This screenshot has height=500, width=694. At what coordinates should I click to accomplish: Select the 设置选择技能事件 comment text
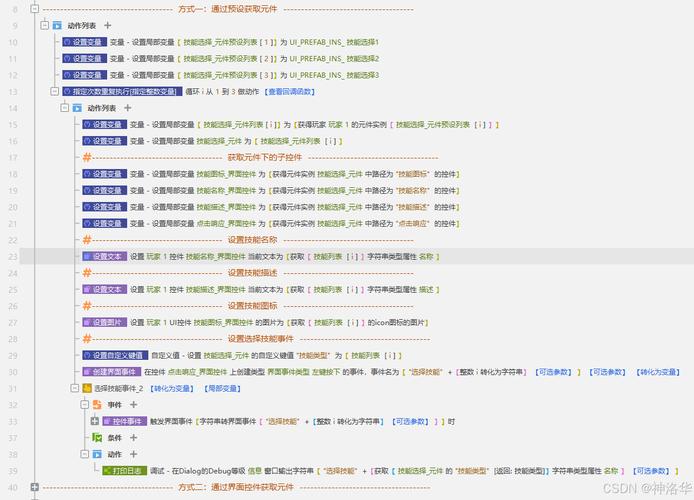click(261, 339)
